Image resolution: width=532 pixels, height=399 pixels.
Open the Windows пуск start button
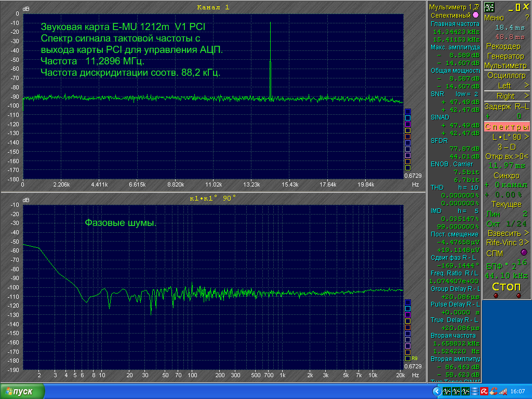click(x=22, y=391)
